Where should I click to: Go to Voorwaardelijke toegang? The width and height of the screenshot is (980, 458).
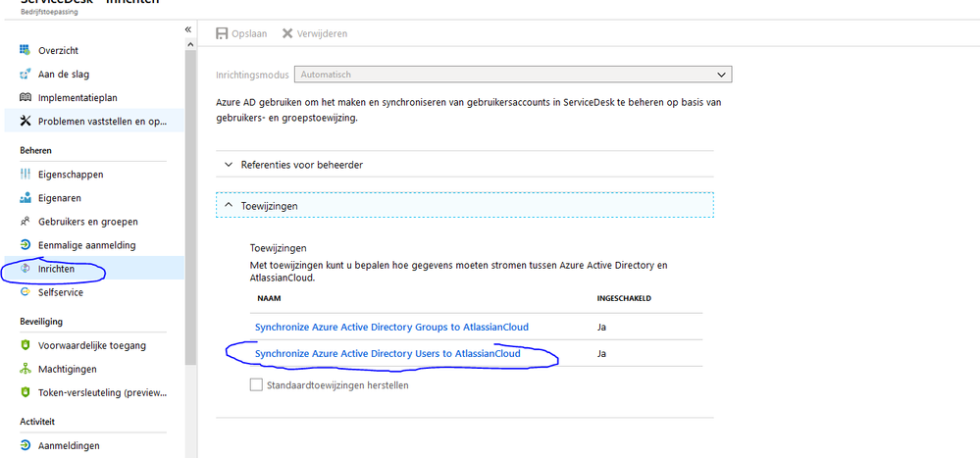coord(94,345)
